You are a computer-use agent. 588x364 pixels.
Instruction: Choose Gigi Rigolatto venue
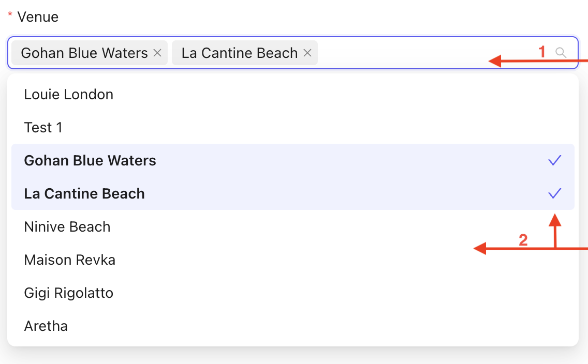pyautogui.click(x=69, y=293)
